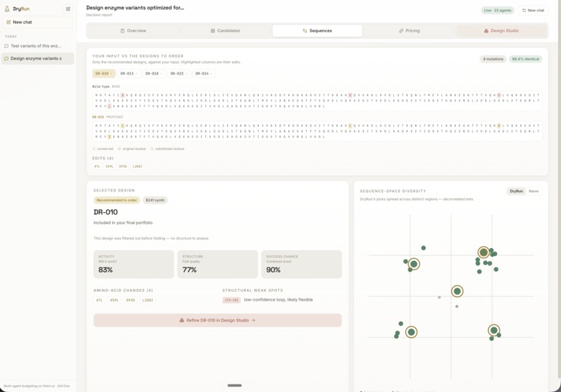Select the DR-023 design chip
561x392 pixels.
coord(179,73)
